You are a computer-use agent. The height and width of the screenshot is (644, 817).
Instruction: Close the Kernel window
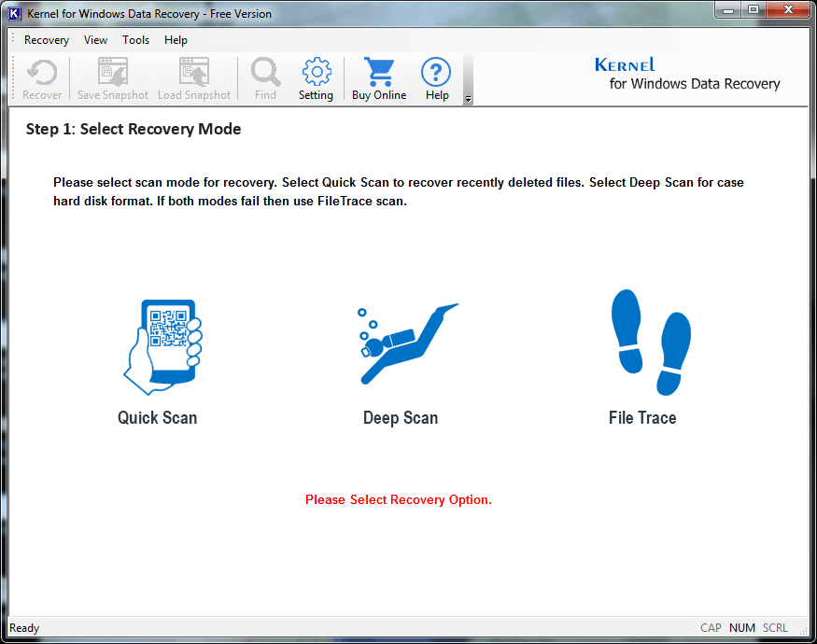click(788, 10)
